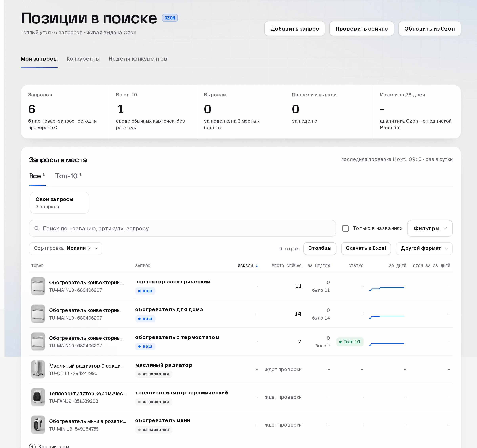Open the Неделя конкурентов tab
This screenshot has width=477, height=448.
click(138, 59)
